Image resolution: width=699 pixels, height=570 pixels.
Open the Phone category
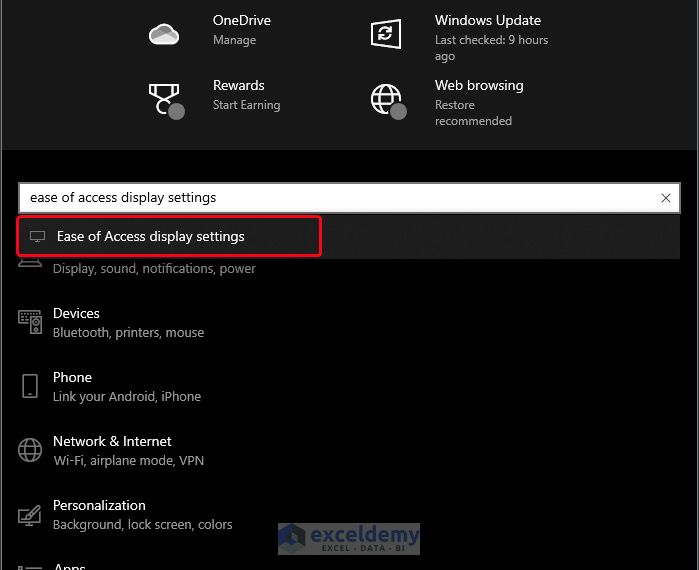[109, 386]
